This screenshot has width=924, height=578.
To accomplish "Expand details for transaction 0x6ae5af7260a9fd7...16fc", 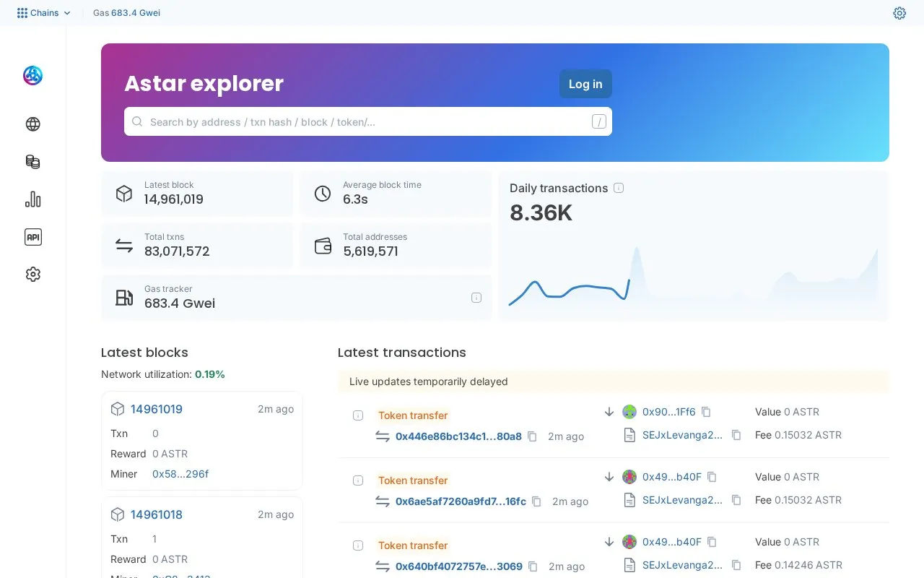I will pyautogui.click(x=358, y=480).
